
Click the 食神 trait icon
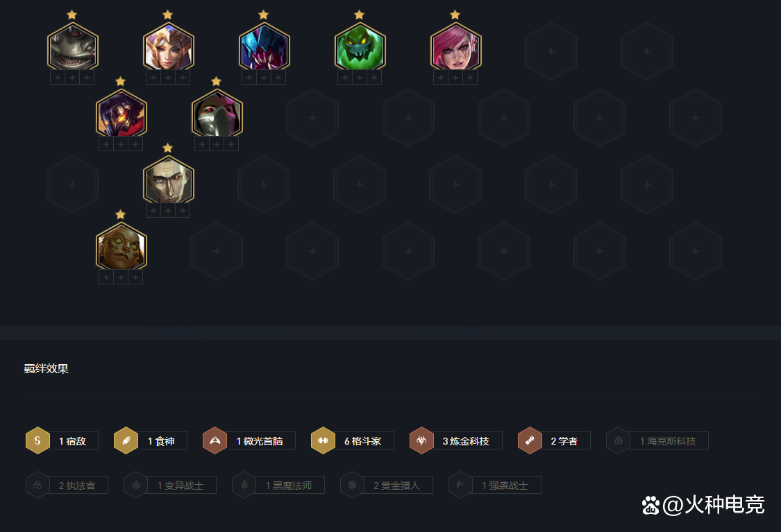[126, 440]
